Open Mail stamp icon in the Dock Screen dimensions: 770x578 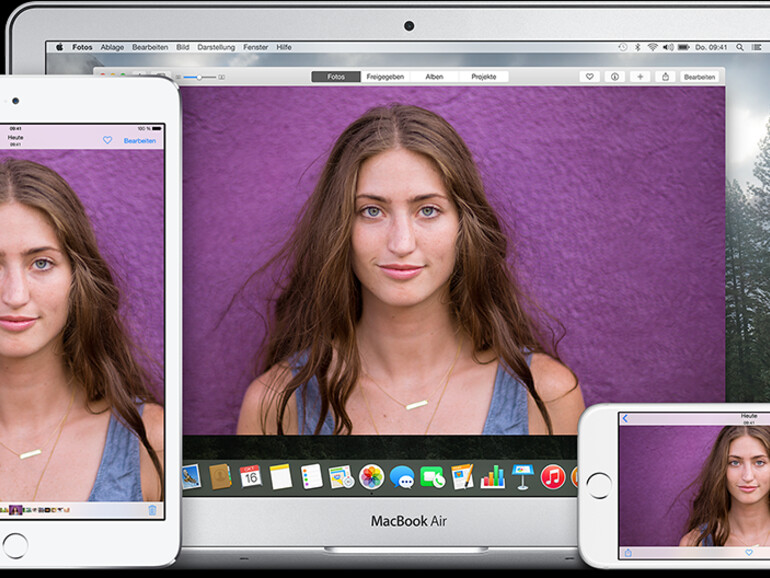[191, 476]
